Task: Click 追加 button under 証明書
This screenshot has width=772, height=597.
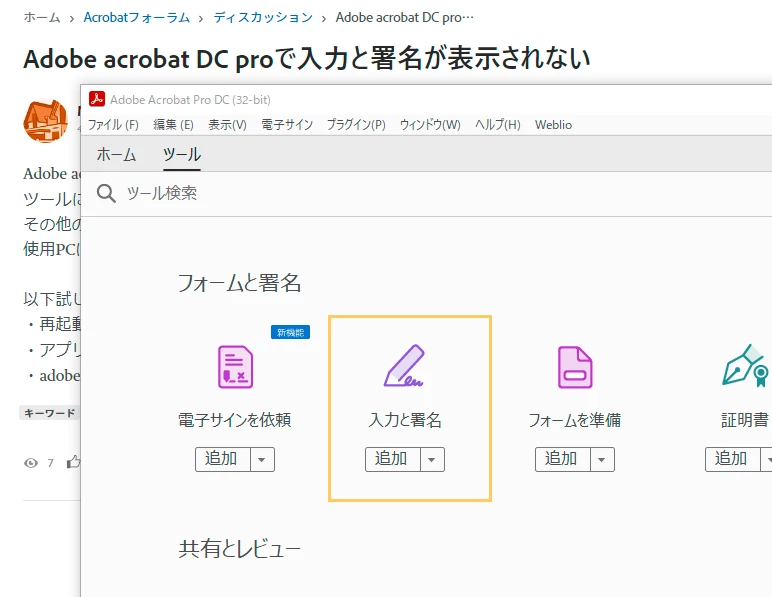Action: click(x=733, y=460)
